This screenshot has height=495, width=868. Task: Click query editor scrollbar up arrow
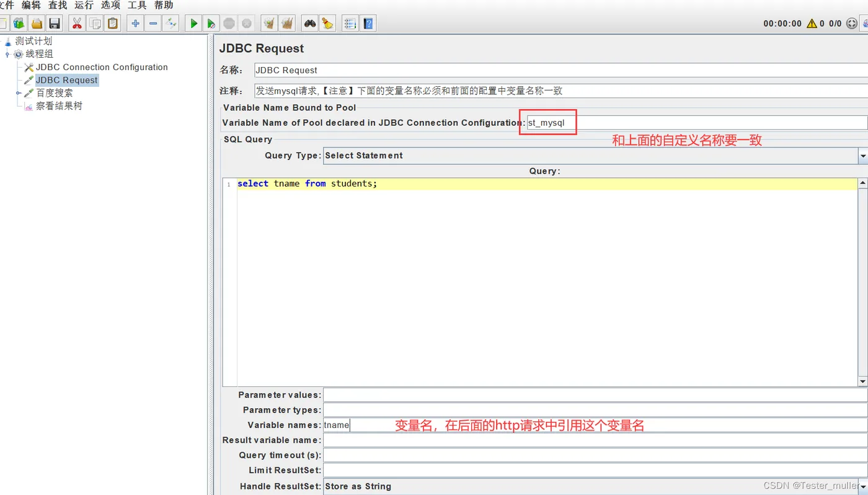pyautogui.click(x=862, y=183)
